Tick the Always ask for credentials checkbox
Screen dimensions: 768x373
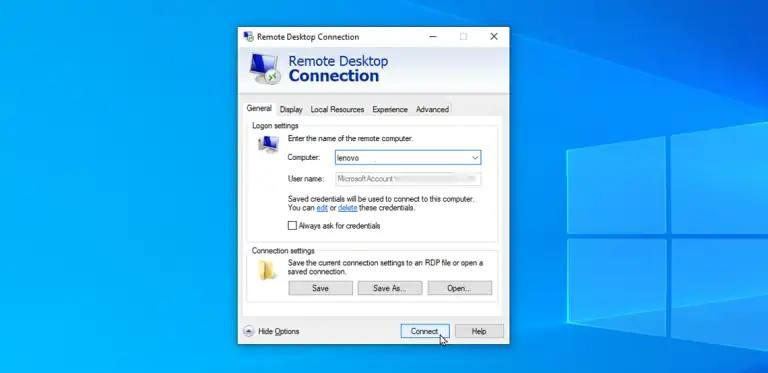[x=292, y=226]
